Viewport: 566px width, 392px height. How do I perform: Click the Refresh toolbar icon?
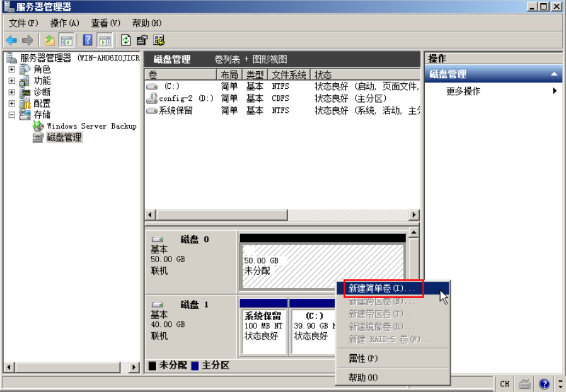pos(126,40)
